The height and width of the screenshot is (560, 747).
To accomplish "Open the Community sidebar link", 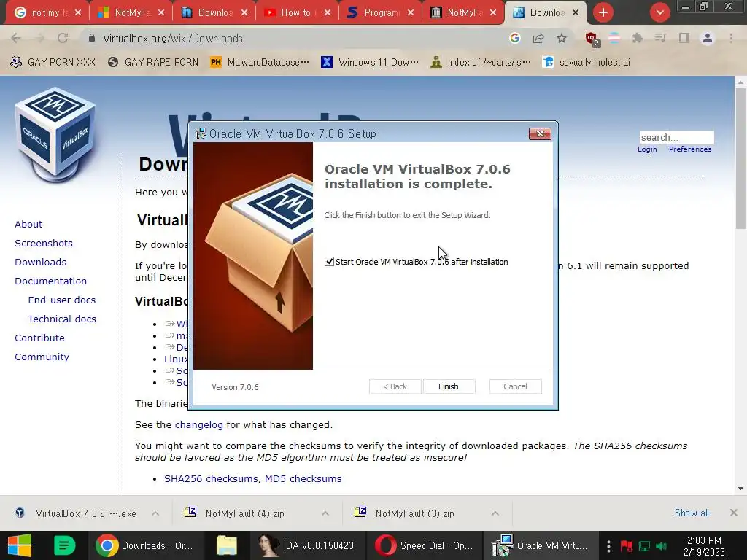I will click(x=42, y=357).
